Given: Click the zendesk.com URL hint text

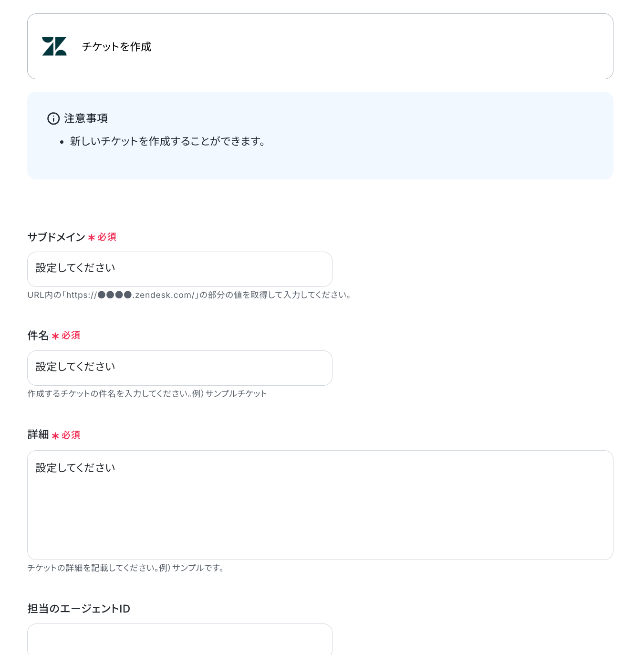Looking at the screenshot, I should [x=189, y=295].
